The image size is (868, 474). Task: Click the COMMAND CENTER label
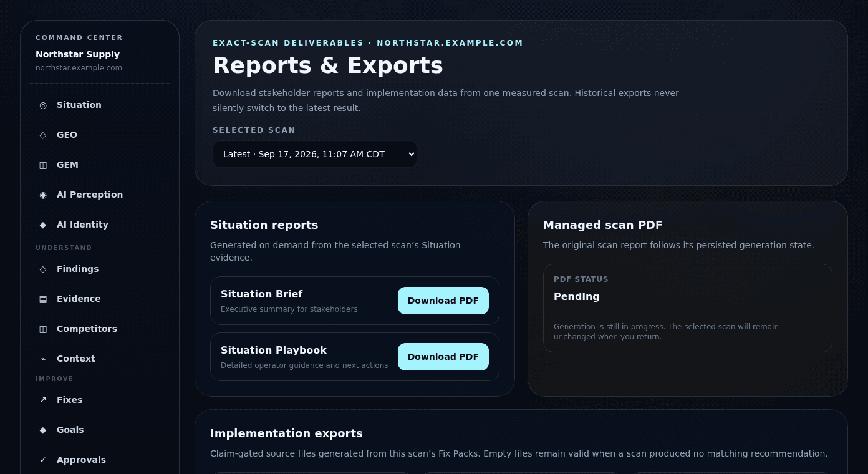tap(79, 37)
